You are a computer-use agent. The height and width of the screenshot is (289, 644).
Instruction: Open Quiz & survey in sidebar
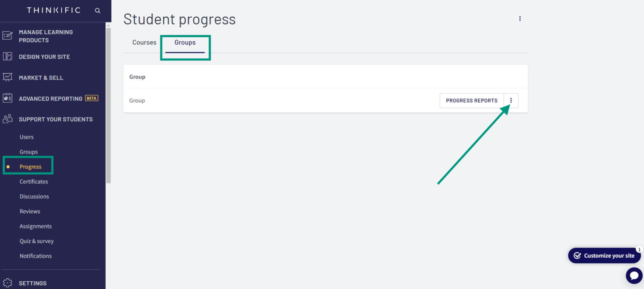pyautogui.click(x=37, y=241)
